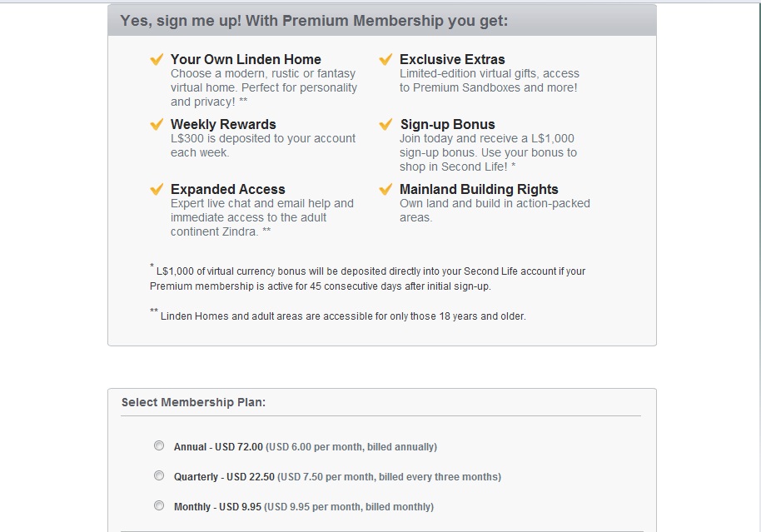Click the checkmark beside Mainland Building Rights
This screenshot has width=761, height=532.
(x=385, y=190)
